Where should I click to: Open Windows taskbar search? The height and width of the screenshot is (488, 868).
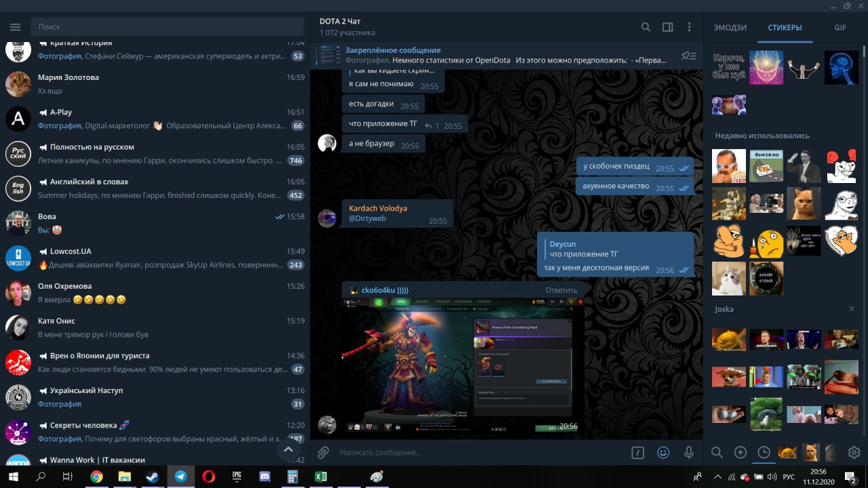coord(41,476)
